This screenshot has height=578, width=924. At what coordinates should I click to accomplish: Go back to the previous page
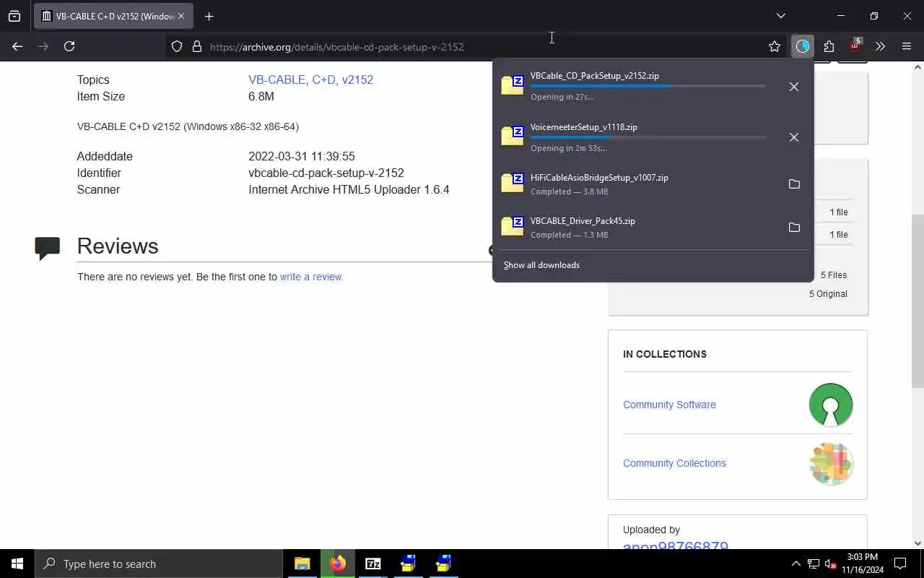click(x=17, y=46)
